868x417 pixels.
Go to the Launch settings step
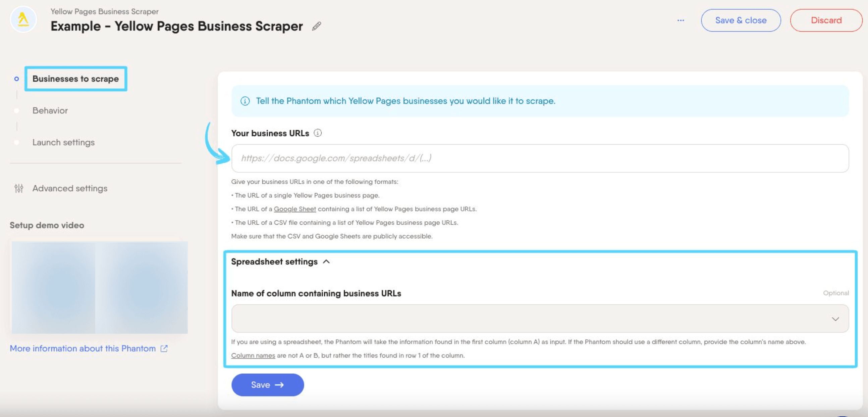63,142
